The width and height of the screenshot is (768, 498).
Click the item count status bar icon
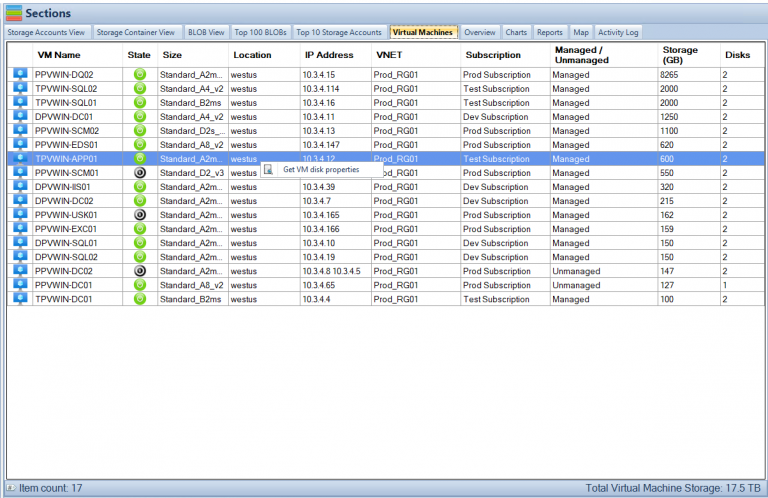[x=11, y=488]
